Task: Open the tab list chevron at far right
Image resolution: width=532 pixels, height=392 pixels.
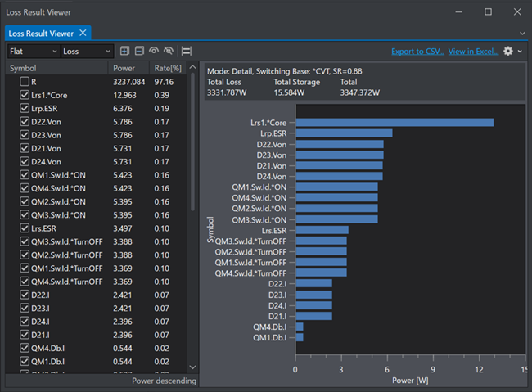Action: 522,33
